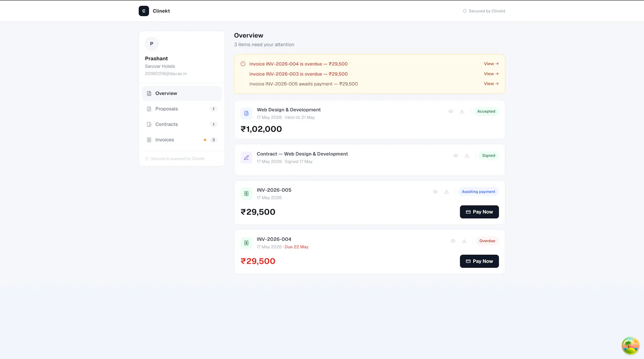The image size is (644, 359).
Task: View invoice INV-2026-004 with eye icon
Action: click(x=453, y=241)
